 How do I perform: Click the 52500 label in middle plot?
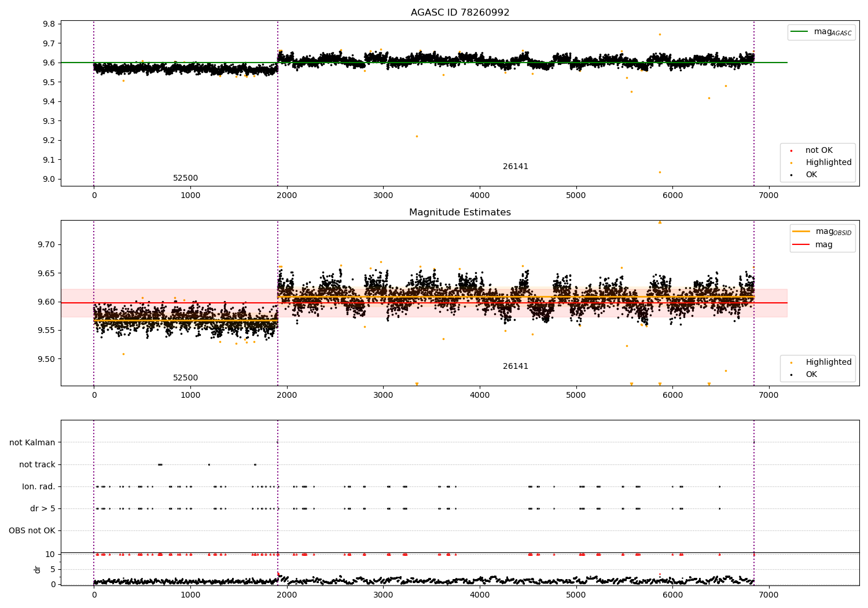pos(185,378)
